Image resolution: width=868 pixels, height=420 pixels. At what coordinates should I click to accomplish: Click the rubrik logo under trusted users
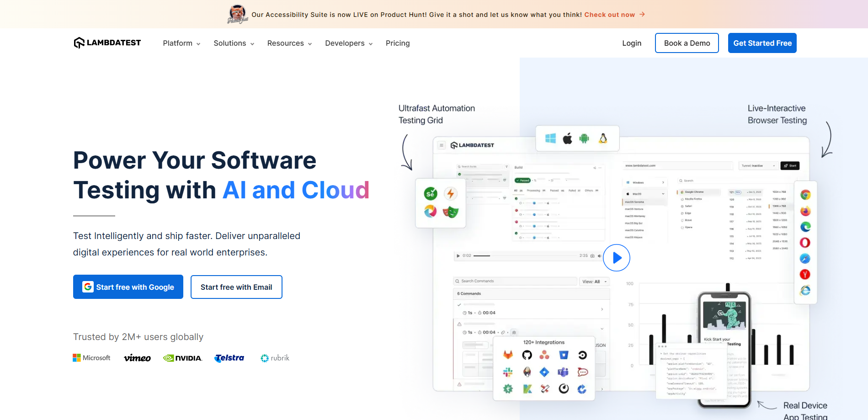275,358
